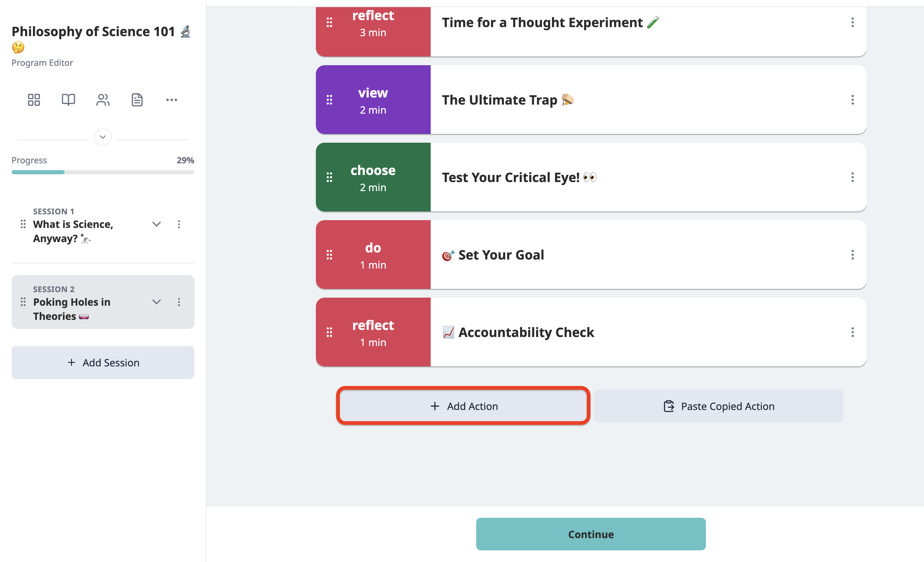Click drag handle on Test Your Critical Eye
This screenshot has height=562, width=924.
tap(329, 177)
